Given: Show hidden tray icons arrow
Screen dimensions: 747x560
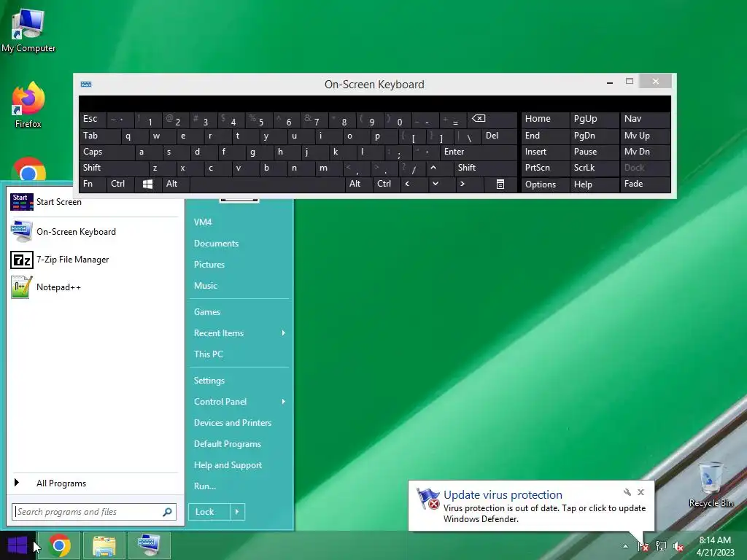Looking at the screenshot, I should pyautogui.click(x=625, y=547).
